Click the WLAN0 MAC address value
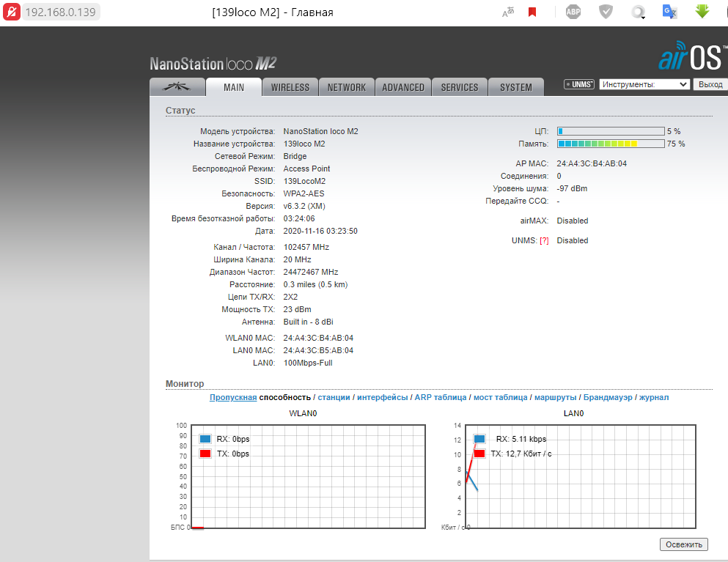The image size is (728, 562). tap(318, 338)
